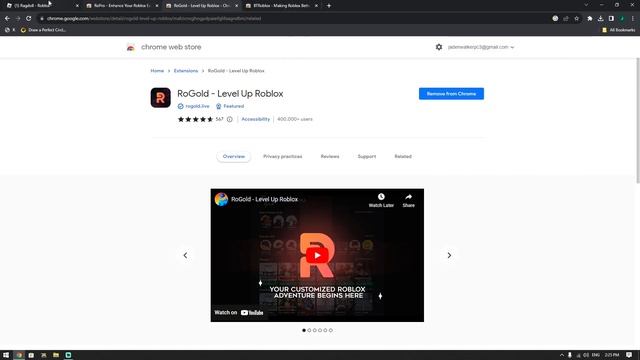Go to previous carousel slide
The height and width of the screenshot is (360, 640).
(x=185, y=255)
